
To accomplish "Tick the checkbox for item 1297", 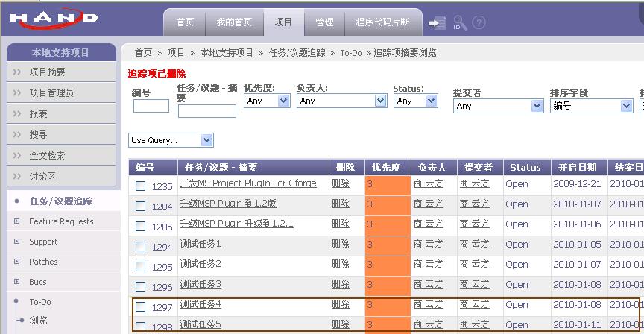I will coord(140,307).
